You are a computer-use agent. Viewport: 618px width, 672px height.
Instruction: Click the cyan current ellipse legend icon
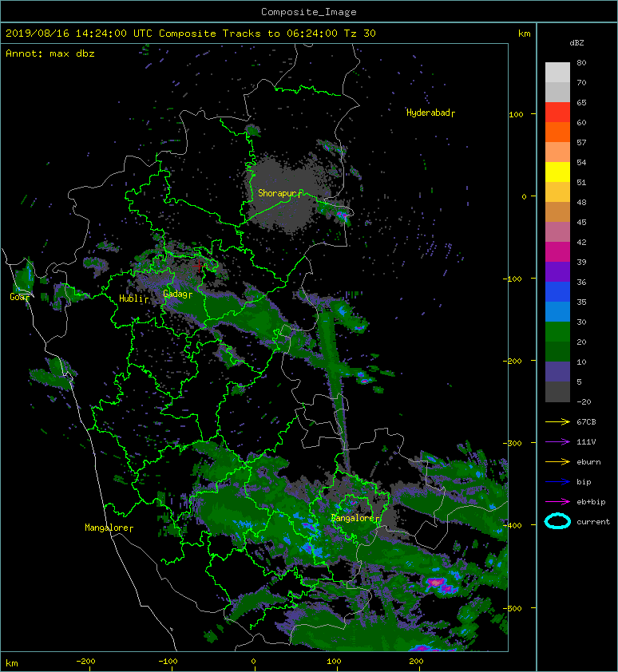point(557,521)
